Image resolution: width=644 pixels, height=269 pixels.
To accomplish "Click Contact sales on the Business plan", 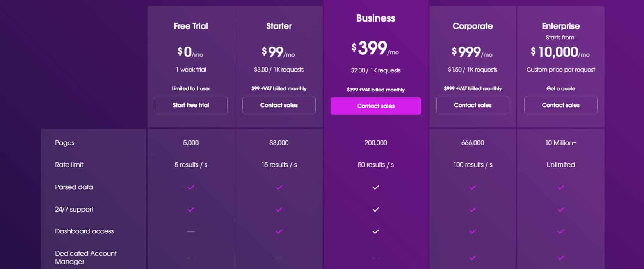I will pyautogui.click(x=375, y=106).
